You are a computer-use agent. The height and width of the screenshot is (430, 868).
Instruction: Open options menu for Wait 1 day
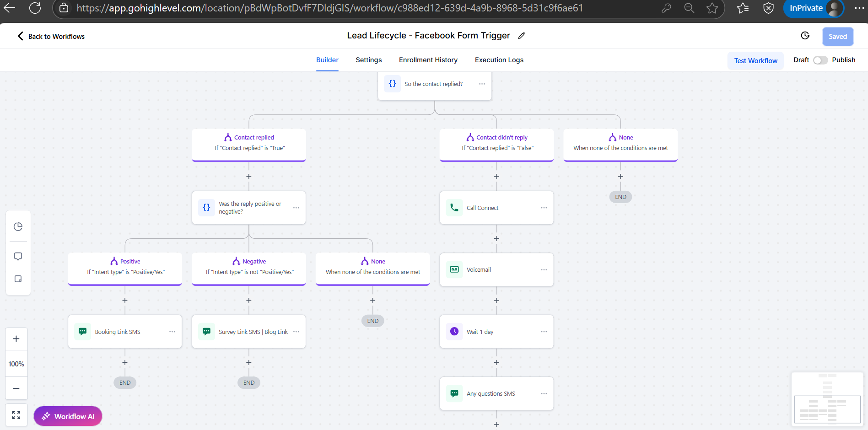click(544, 332)
